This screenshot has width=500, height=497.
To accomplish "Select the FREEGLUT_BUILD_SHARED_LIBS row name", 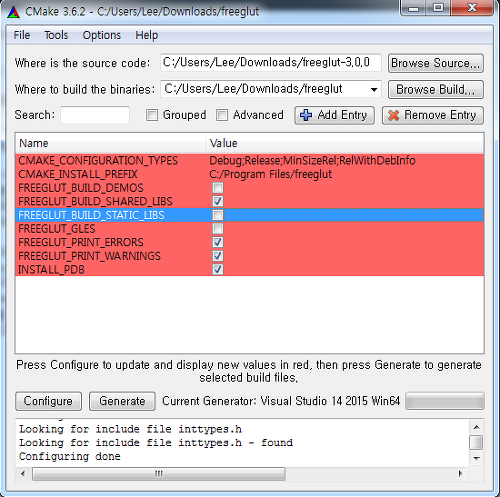I will click(x=95, y=201).
